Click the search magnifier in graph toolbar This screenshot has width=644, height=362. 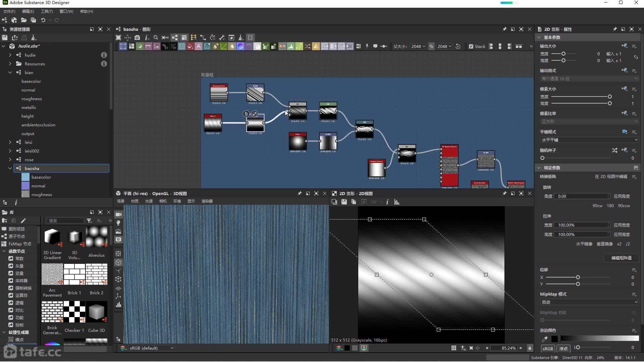click(x=156, y=38)
